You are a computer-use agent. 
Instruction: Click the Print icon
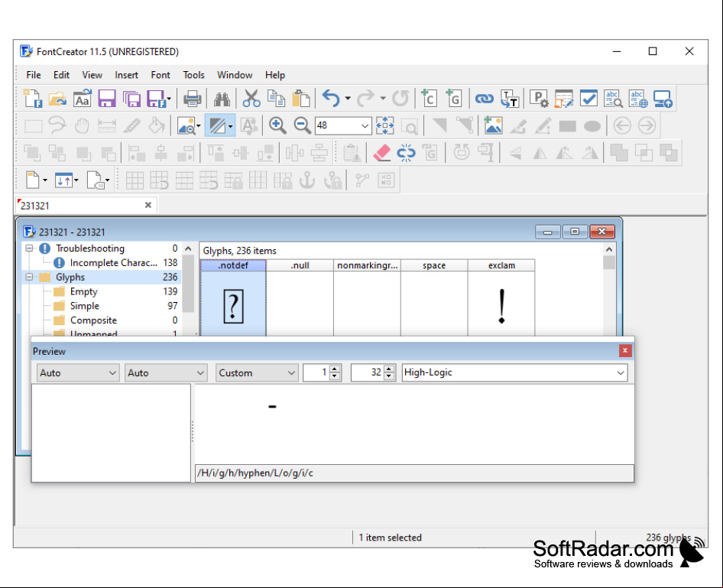click(192, 99)
